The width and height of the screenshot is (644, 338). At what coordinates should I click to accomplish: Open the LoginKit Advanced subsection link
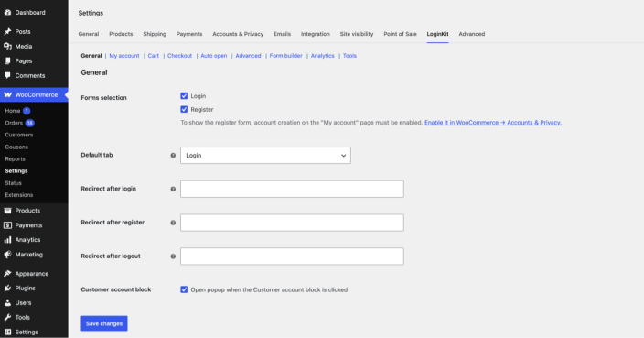pos(248,56)
